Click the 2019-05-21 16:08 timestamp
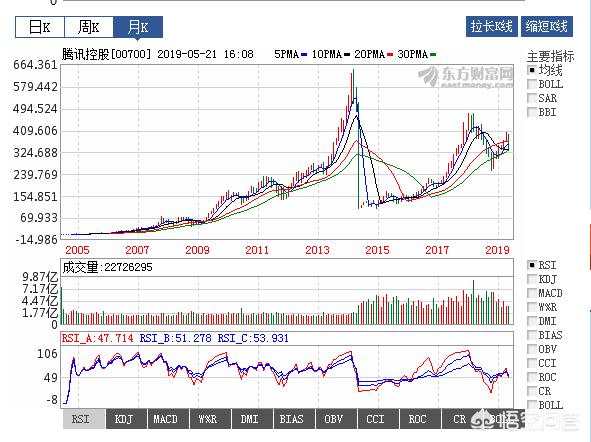The image size is (591, 442). click(205, 54)
